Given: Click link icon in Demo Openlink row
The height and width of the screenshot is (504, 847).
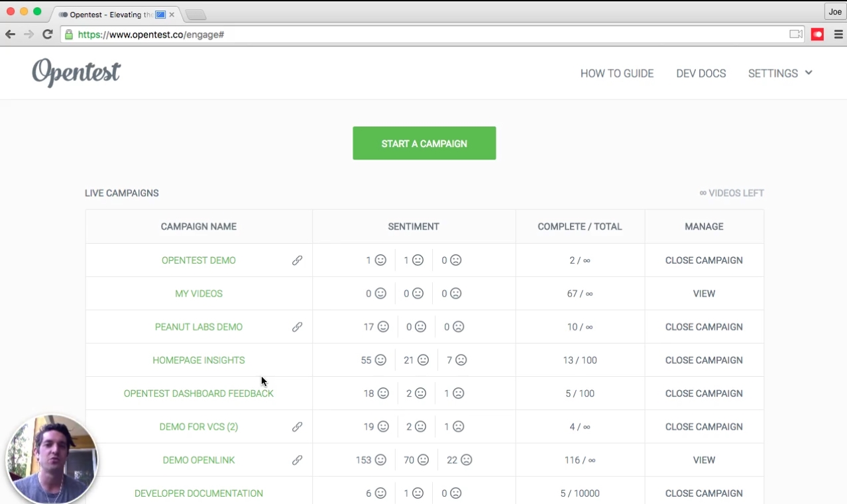Looking at the screenshot, I should pos(297,460).
